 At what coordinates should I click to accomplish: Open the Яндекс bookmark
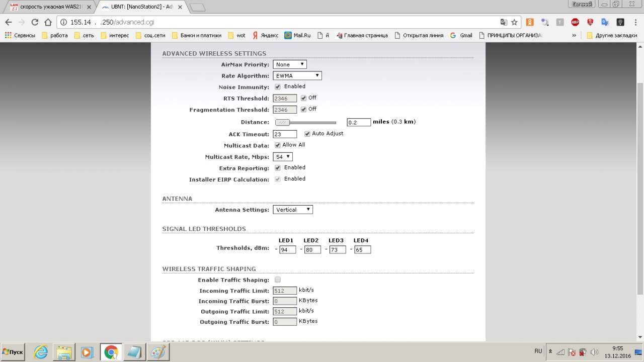265,35
